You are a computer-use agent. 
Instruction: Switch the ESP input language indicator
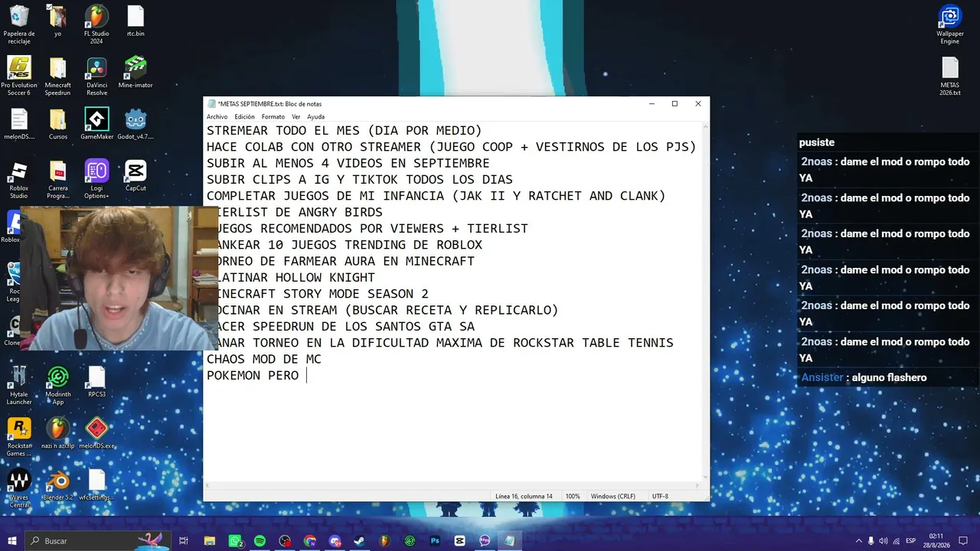click(910, 540)
